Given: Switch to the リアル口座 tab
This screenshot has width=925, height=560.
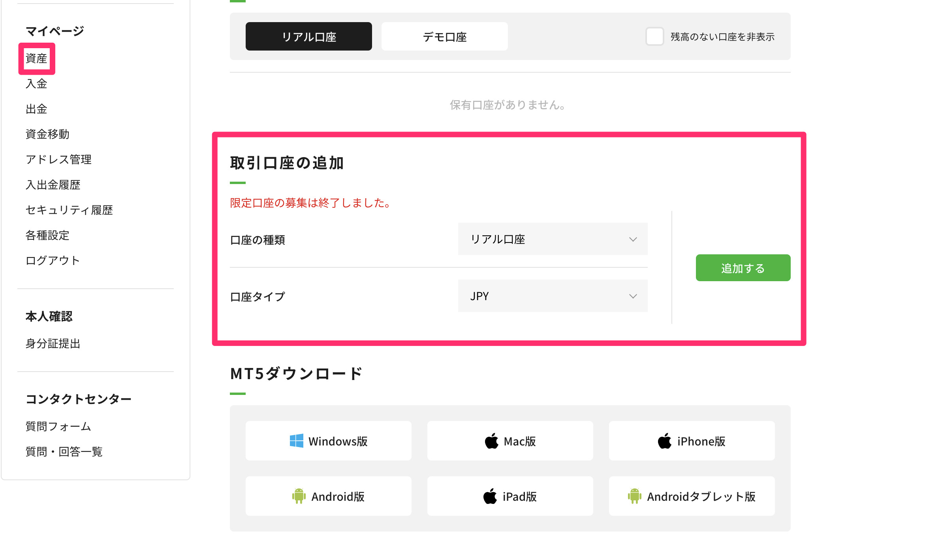Looking at the screenshot, I should point(308,36).
